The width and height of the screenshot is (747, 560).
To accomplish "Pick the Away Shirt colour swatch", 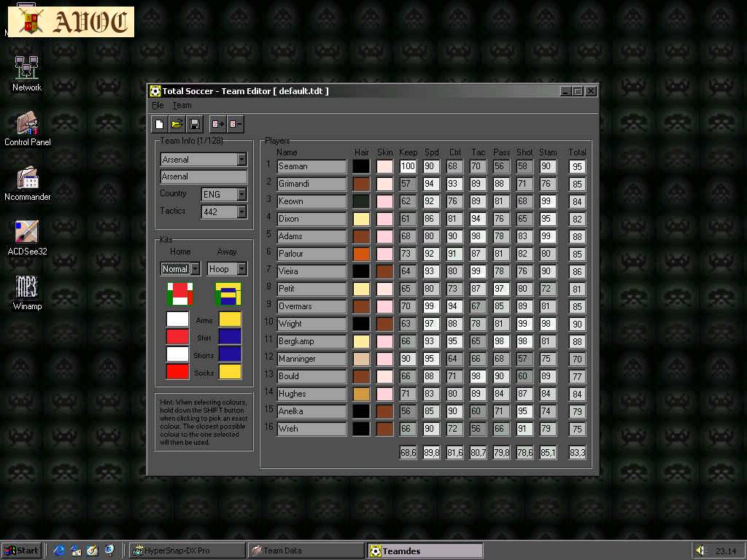I will click(x=230, y=337).
